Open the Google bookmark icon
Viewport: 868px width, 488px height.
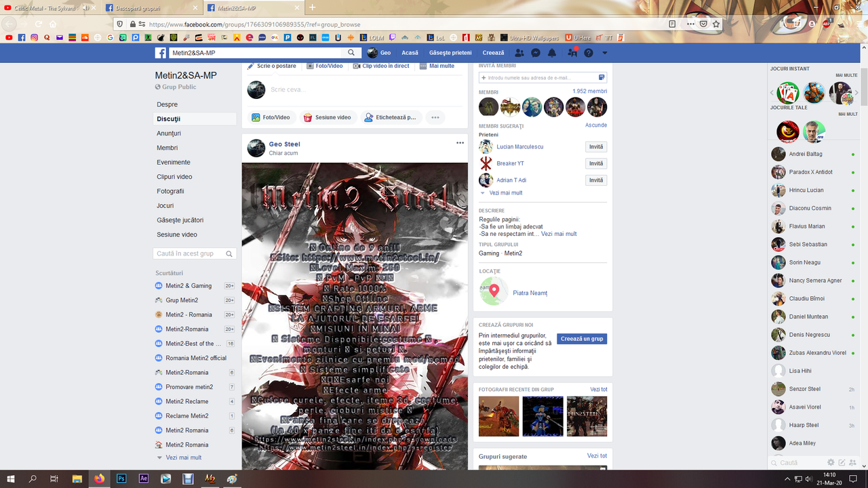point(111,37)
